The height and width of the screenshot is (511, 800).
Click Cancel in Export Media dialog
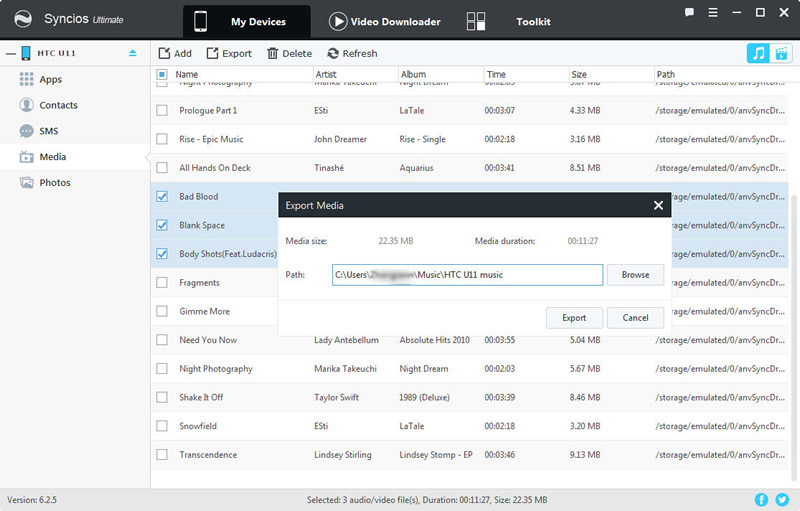[x=635, y=318]
